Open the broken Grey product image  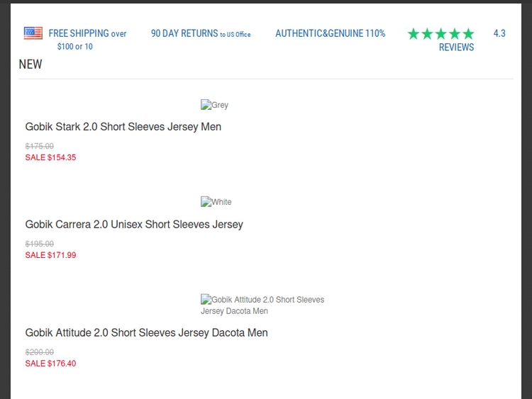[x=214, y=105]
